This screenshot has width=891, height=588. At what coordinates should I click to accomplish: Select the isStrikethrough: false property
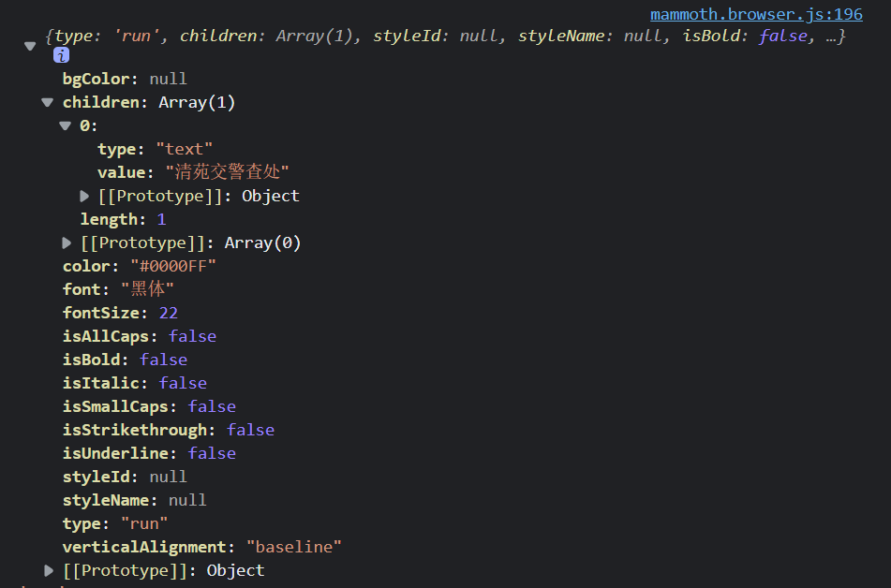[x=169, y=430]
